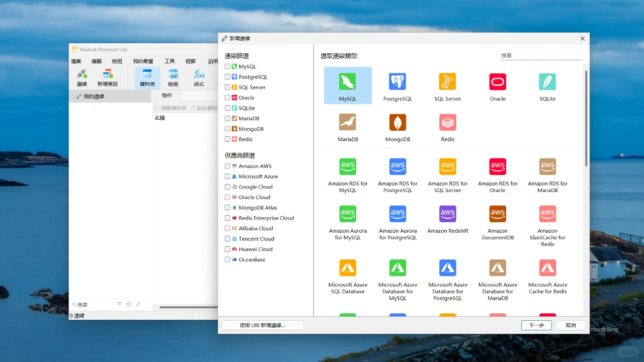This screenshot has width=644, height=362.
Task: Switch to the 資料表 toolbar button in Navicat
Action: (147, 78)
